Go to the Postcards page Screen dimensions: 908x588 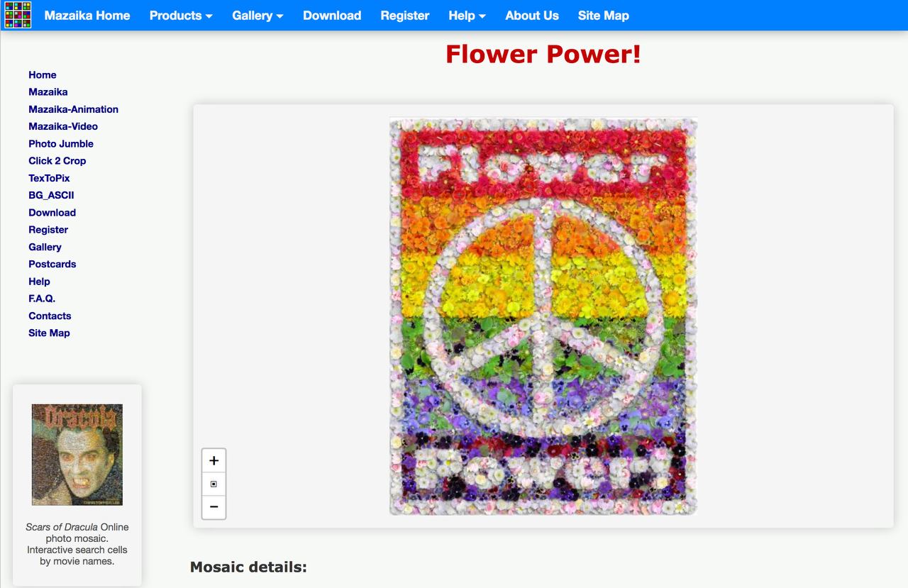pos(52,264)
